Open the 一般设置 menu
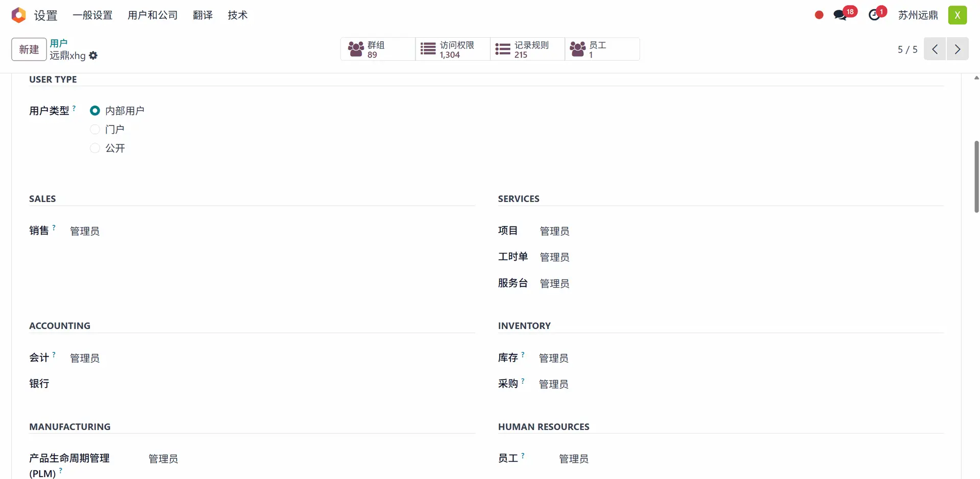This screenshot has height=479, width=980. pyautogui.click(x=92, y=15)
